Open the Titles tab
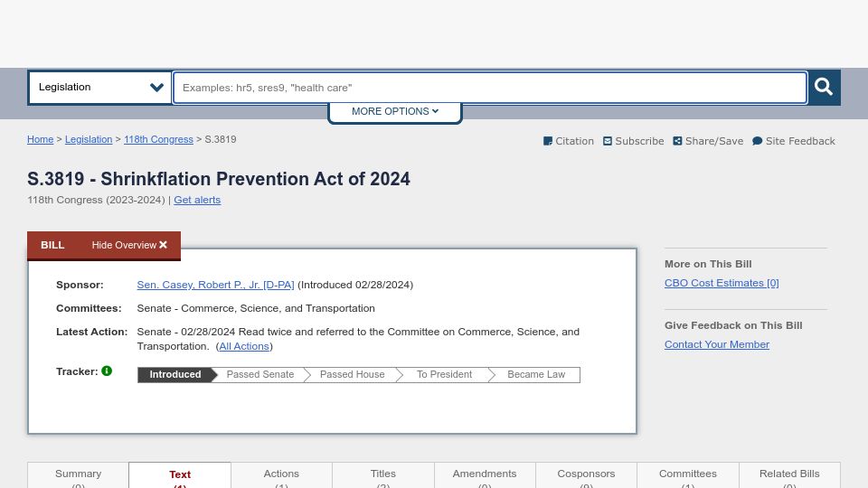 tap(383, 475)
